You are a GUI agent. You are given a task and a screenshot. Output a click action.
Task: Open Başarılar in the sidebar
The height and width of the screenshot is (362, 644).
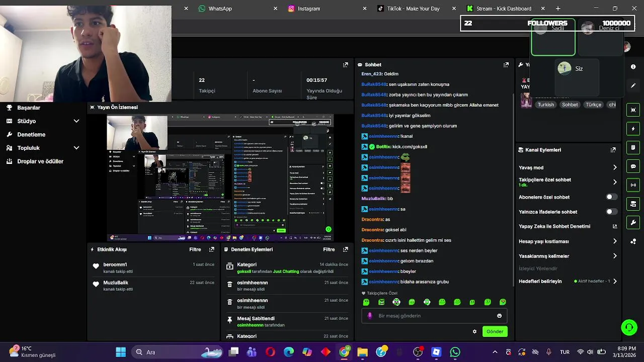(29, 108)
